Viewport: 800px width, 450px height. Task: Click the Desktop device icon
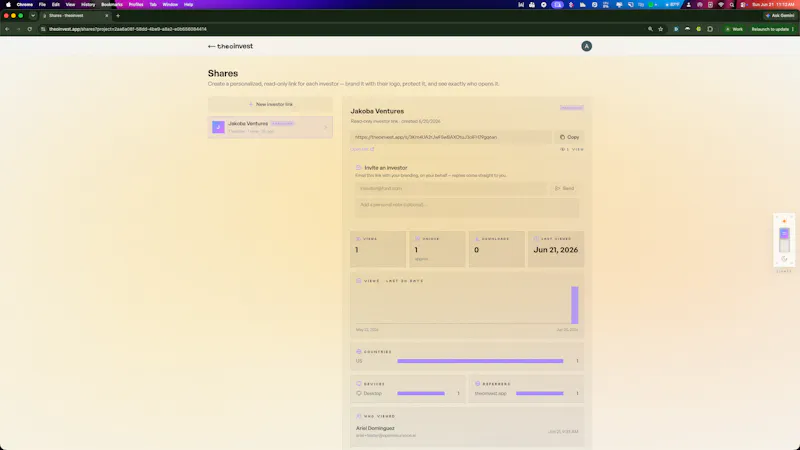point(359,393)
